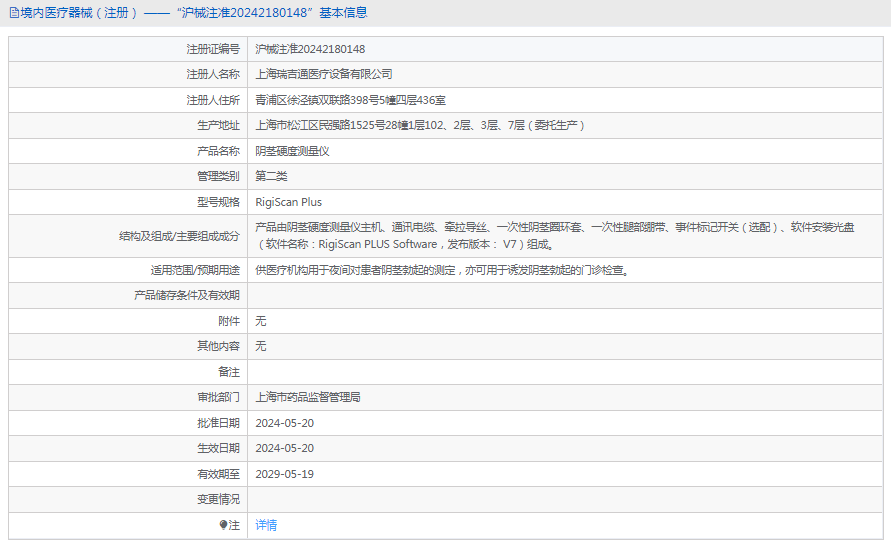
Task: Click the document icon before 境内医疗器械 title
Action: (14, 13)
